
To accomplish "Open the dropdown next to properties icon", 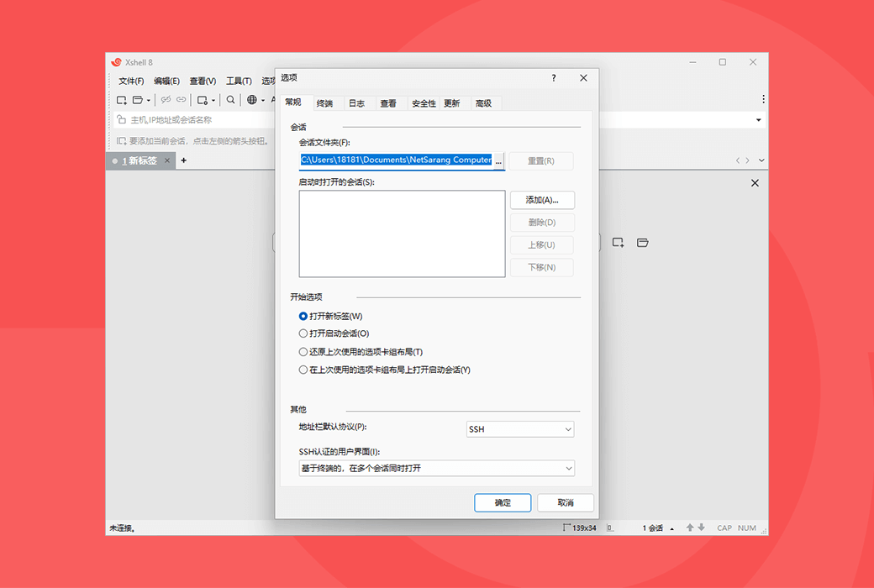I will pos(213,100).
